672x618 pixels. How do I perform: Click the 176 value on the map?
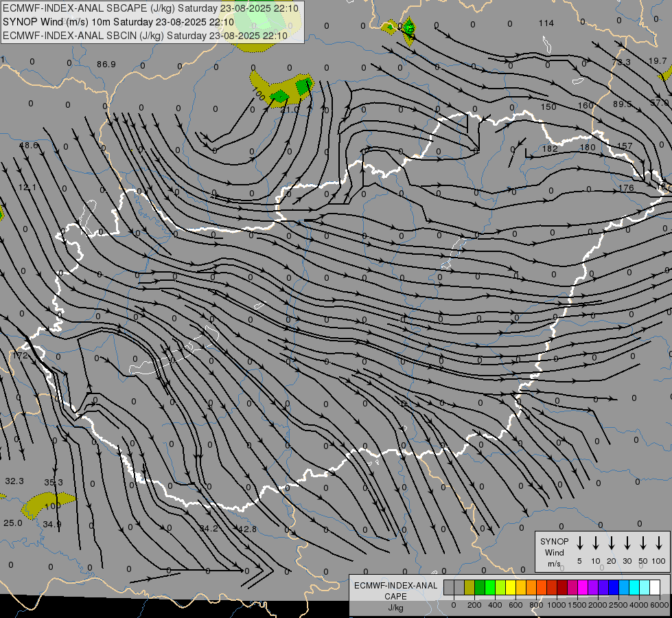[x=626, y=188]
